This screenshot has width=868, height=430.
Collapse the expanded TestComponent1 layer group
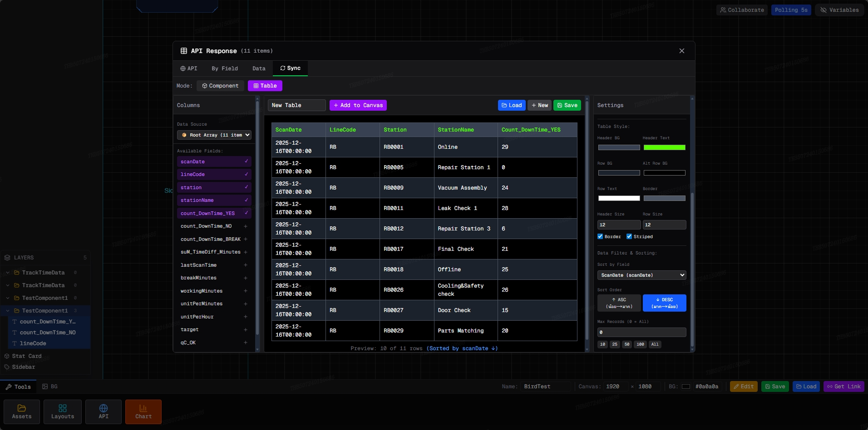[8, 311]
